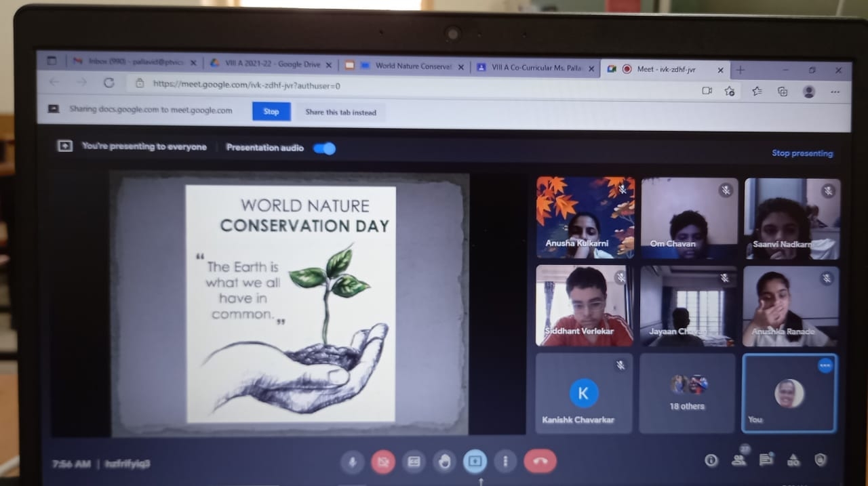
Task: Open host controls shield icon
Action: [x=821, y=460]
